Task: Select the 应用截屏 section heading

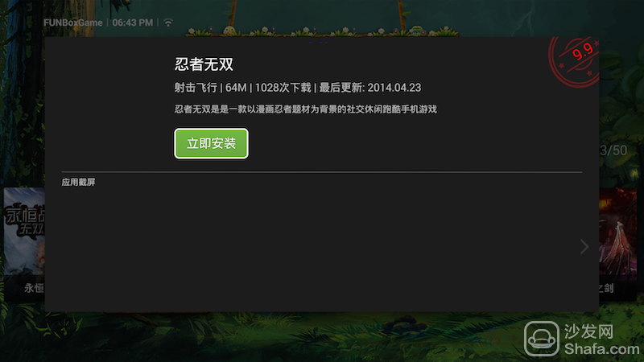Action: click(78, 183)
